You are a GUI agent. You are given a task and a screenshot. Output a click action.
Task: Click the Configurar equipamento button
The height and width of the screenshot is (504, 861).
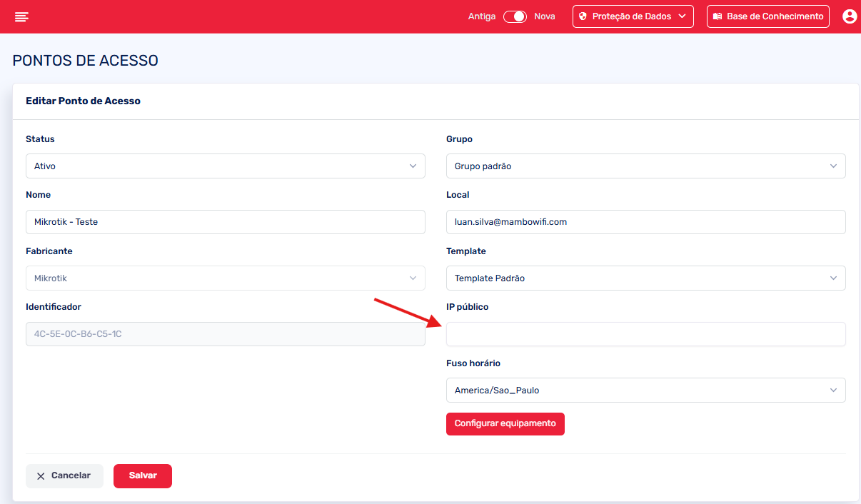click(505, 424)
